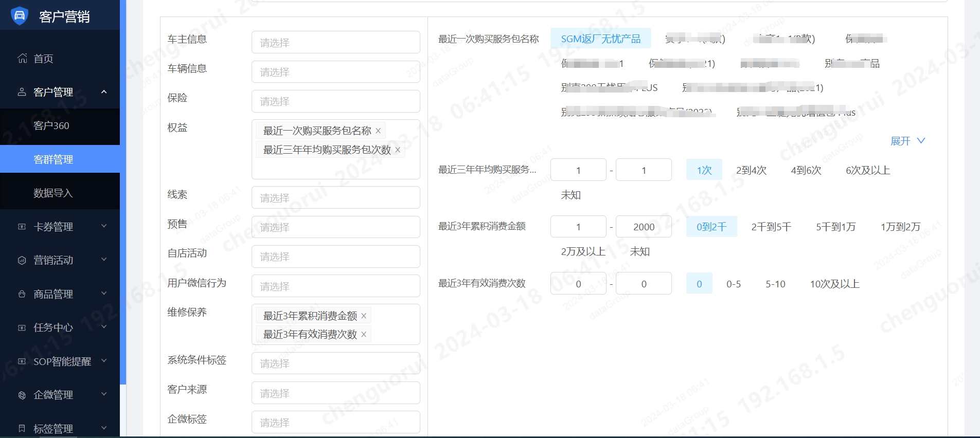This screenshot has width=980, height=438.
Task: Select the 2到4次 option
Action: 751,170
